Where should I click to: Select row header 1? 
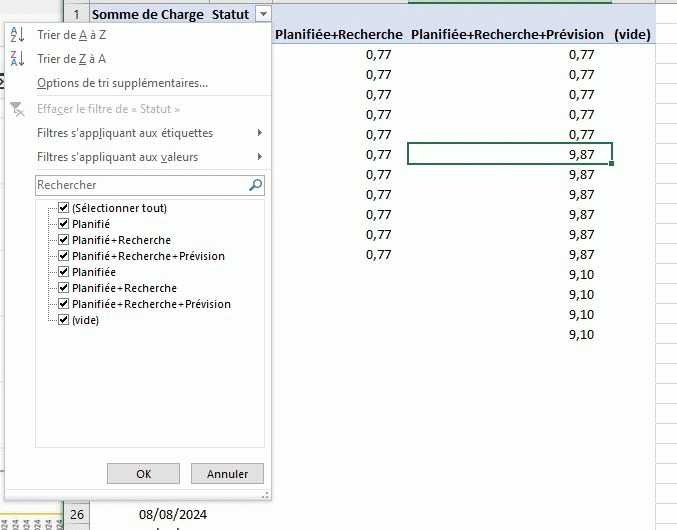[x=76, y=14]
